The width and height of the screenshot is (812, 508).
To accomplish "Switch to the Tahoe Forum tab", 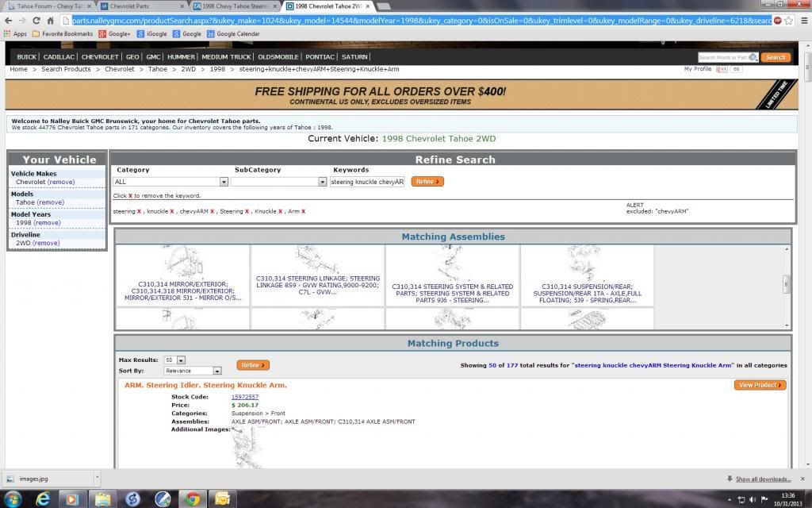I will [48, 6].
